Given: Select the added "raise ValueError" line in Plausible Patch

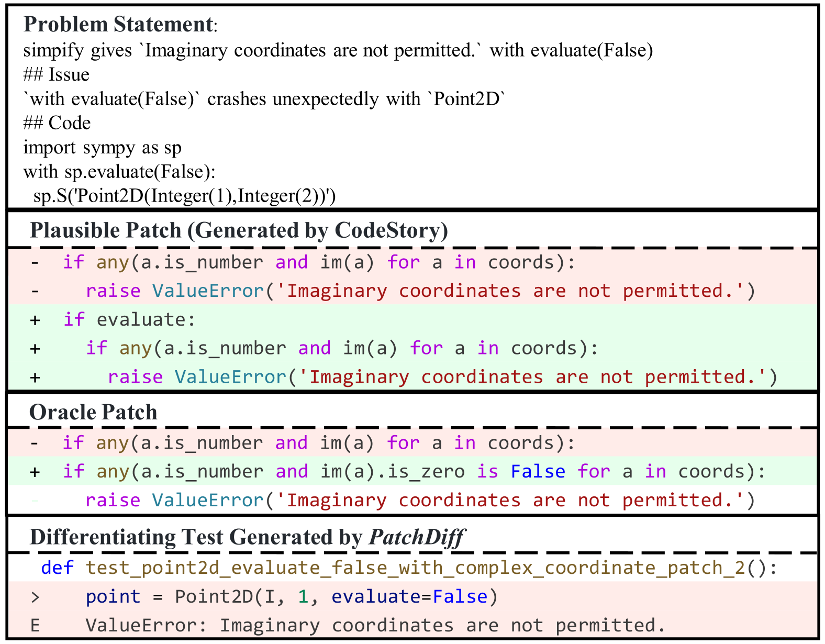Looking at the screenshot, I should pos(412,376).
